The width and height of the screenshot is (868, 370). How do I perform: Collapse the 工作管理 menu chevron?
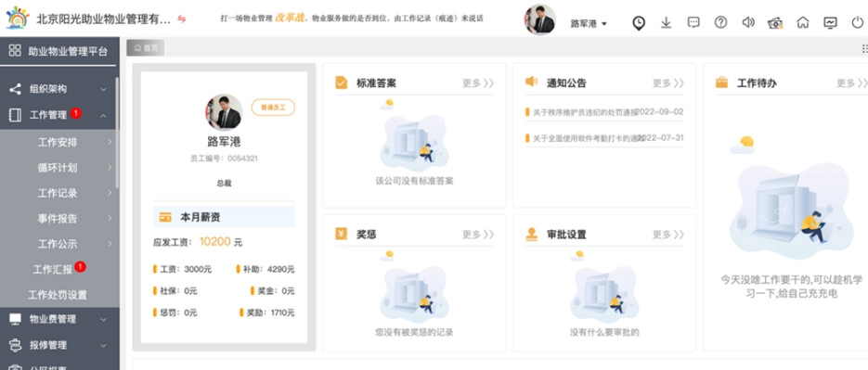[x=104, y=116]
